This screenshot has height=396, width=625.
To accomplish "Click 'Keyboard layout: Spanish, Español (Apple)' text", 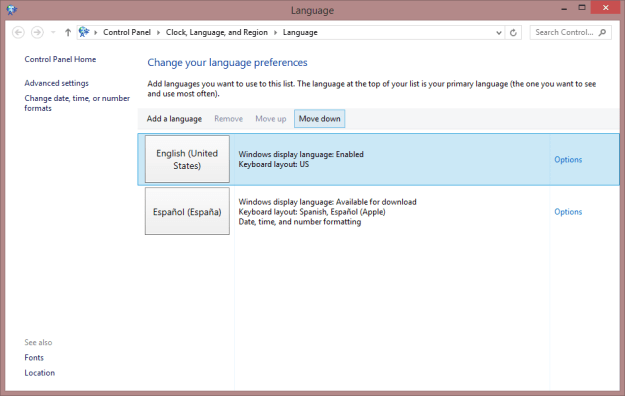I will (x=312, y=212).
